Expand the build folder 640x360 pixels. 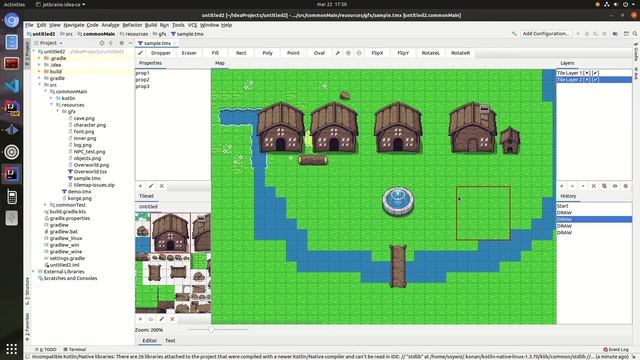(x=39, y=71)
